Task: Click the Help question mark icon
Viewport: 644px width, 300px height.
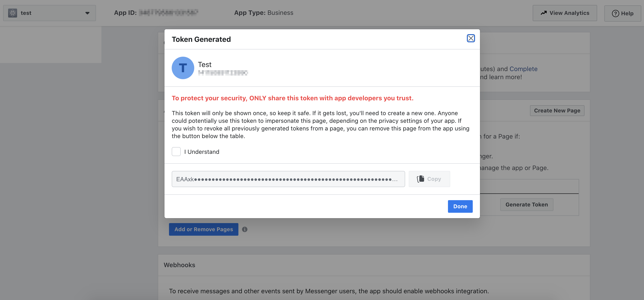Action: click(x=615, y=13)
